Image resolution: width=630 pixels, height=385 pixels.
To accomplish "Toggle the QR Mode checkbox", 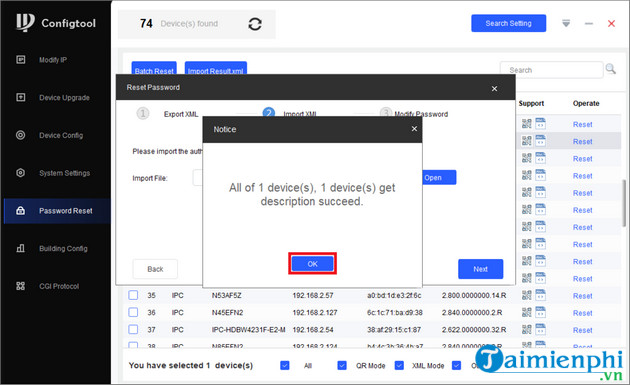I will pyautogui.click(x=342, y=365).
